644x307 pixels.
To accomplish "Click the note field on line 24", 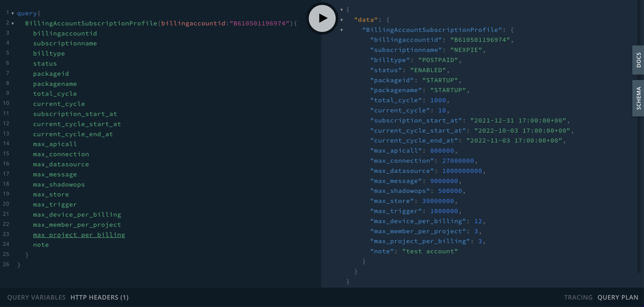I will click(41, 245).
